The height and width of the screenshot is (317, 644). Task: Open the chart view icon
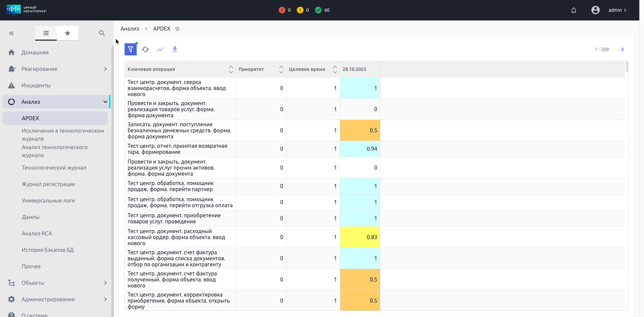click(160, 49)
